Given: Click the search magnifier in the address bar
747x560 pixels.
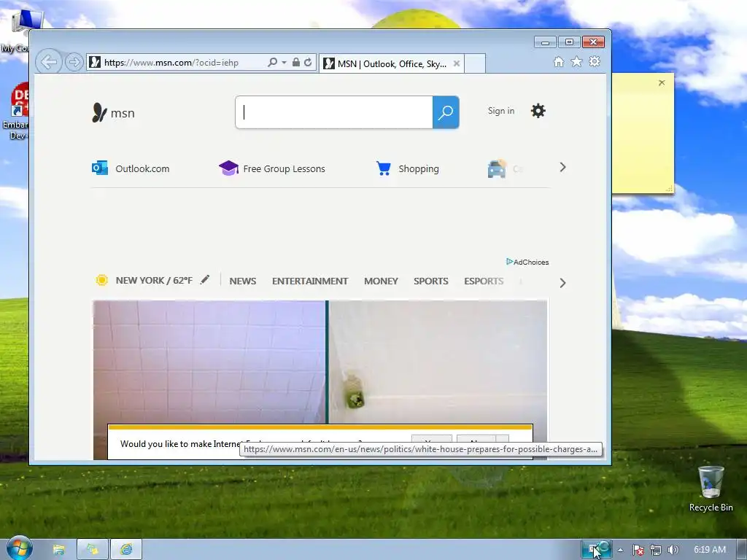Looking at the screenshot, I should point(272,63).
